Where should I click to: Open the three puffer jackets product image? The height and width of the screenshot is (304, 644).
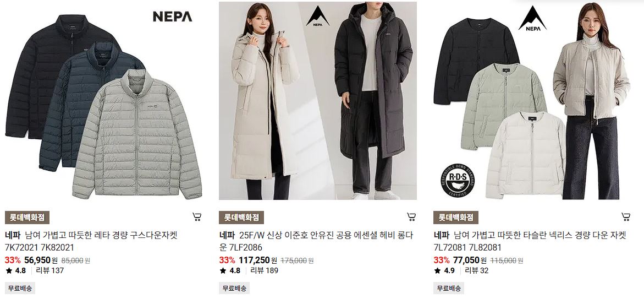[103, 101]
